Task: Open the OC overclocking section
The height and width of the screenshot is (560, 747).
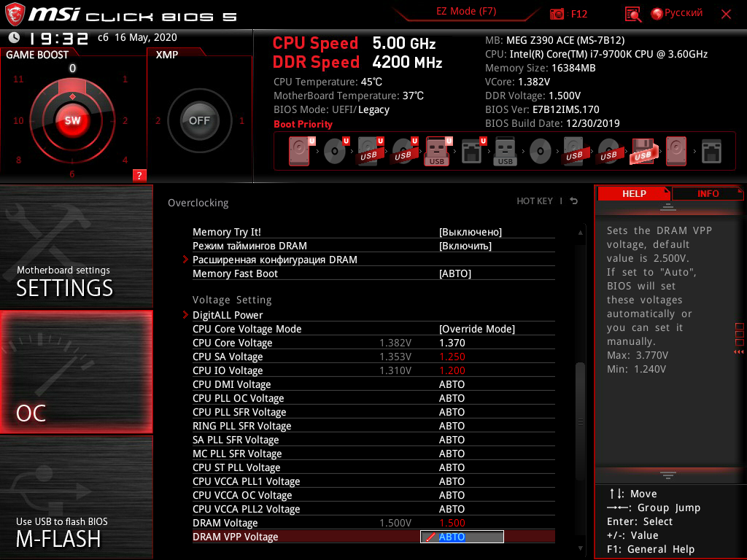Action: (x=76, y=372)
